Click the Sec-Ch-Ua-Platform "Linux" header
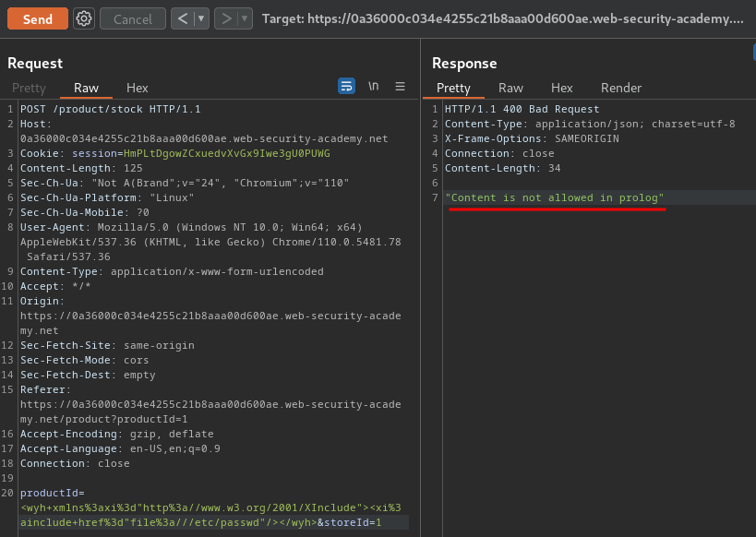The width and height of the screenshot is (756, 537). click(106, 197)
